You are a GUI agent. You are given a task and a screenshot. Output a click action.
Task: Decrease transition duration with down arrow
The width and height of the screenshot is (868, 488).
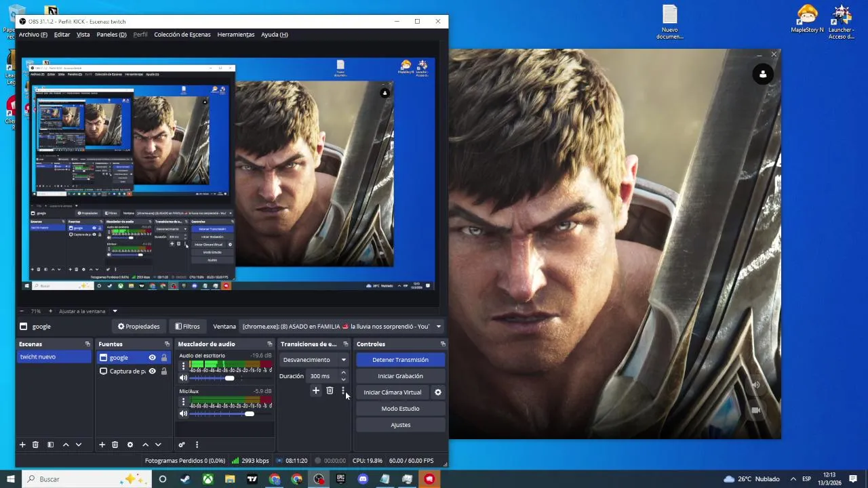(343, 379)
